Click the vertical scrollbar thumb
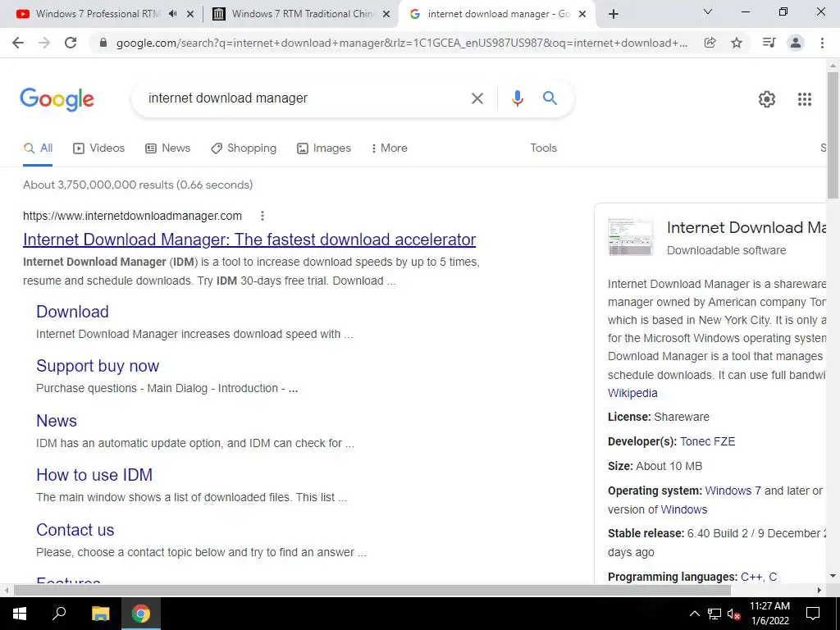840x630 pixels. pyautogui.click(x=833, y=134)
